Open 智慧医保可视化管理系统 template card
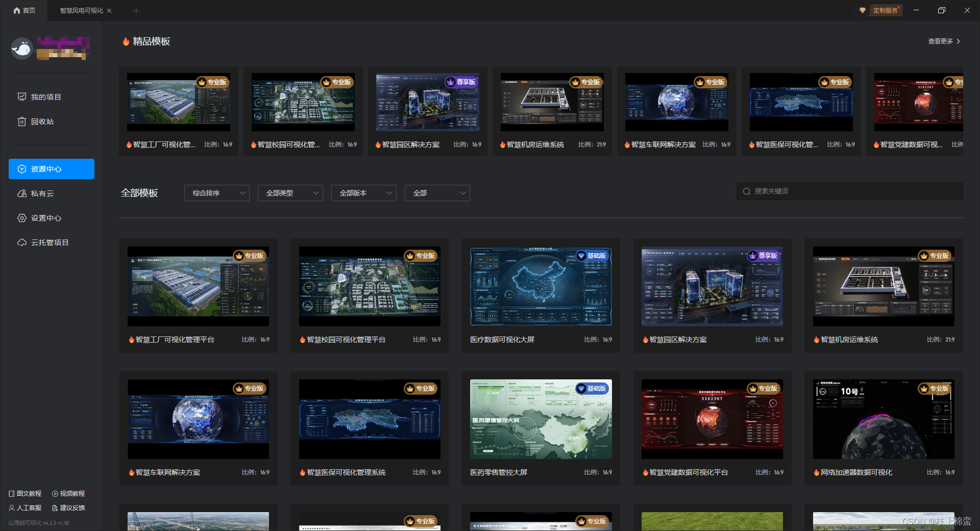The height and width of the screenshot is (531, 980). 370,428
